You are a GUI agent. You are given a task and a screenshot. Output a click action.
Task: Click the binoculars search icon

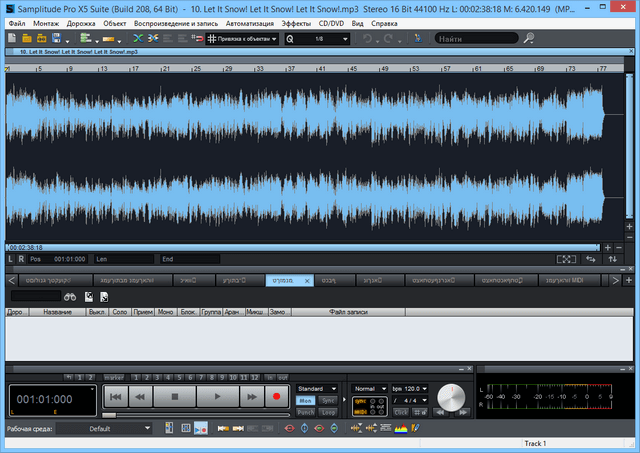click(71, 297)
